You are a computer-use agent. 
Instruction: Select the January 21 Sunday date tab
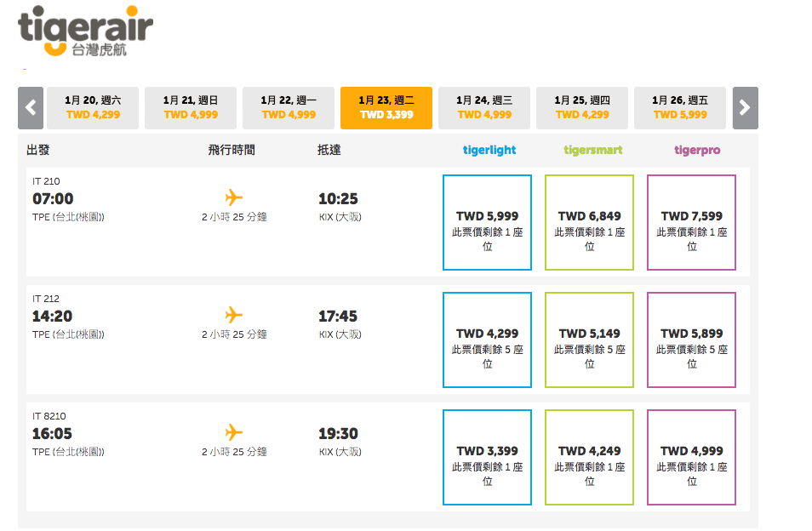click(x=191, y=107)
